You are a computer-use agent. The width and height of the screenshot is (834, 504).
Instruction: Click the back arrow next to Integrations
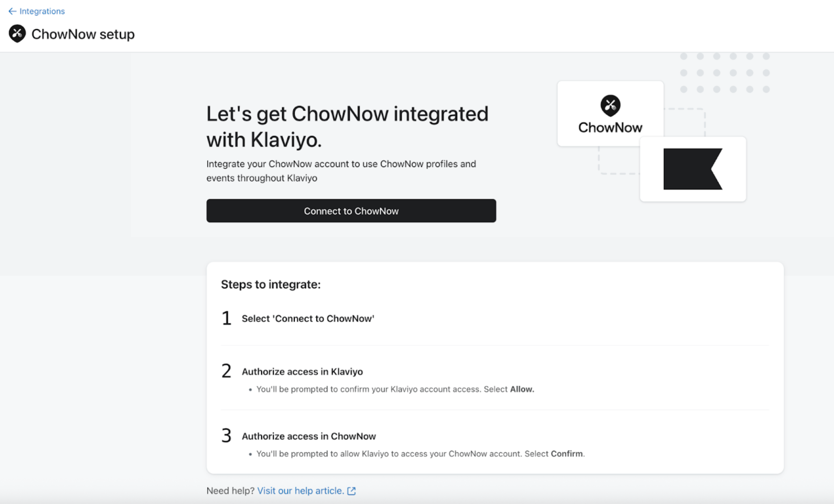[x=12, y=11]
